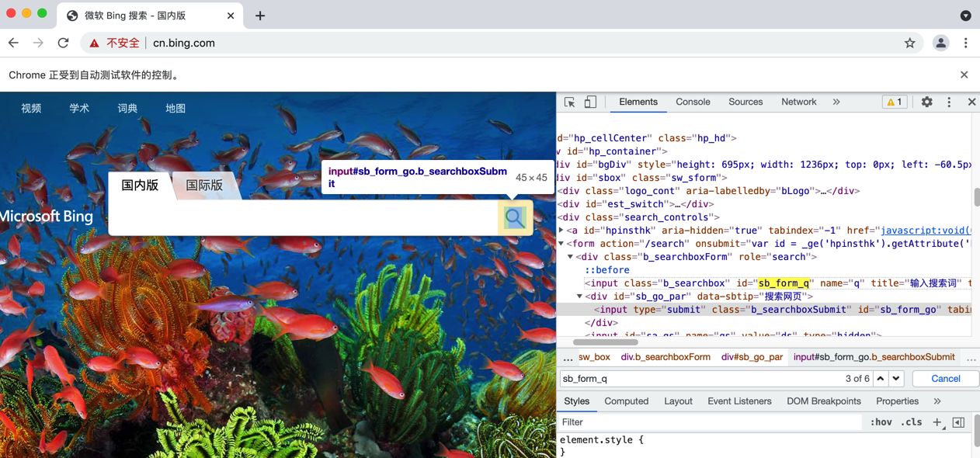The height and width of the screenshot is (458, 980).
Task: Select the 国内版 search tab
Action: (140, 185)
